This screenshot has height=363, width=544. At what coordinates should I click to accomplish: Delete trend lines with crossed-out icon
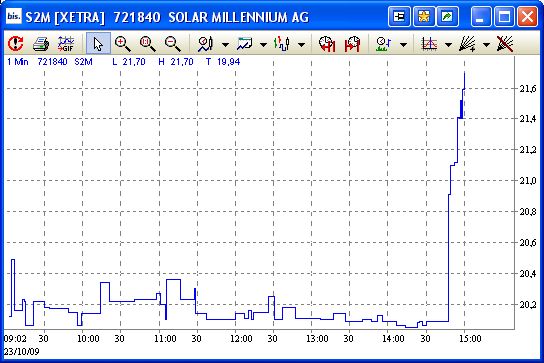click(x=505, y=44)
